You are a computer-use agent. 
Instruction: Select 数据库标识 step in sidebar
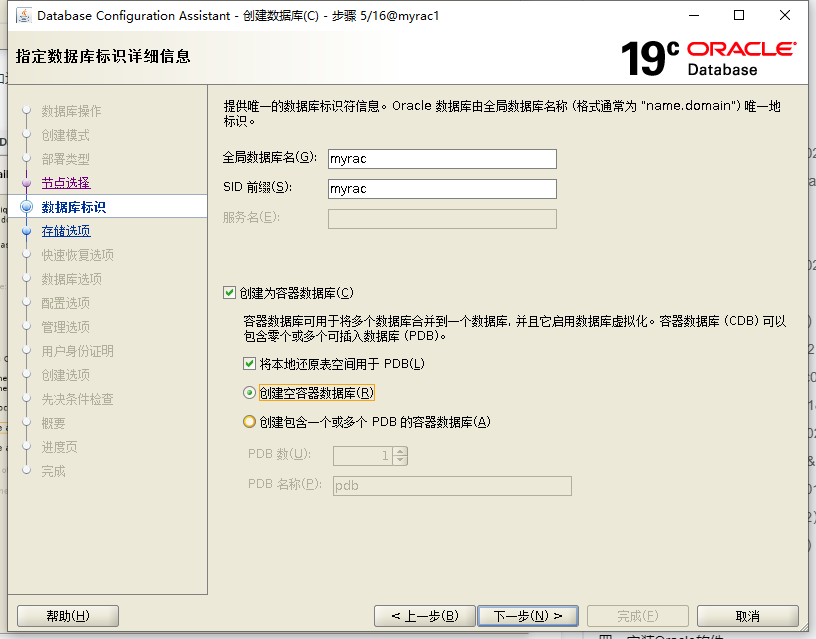pyautogui.click(x=74, y=207)
